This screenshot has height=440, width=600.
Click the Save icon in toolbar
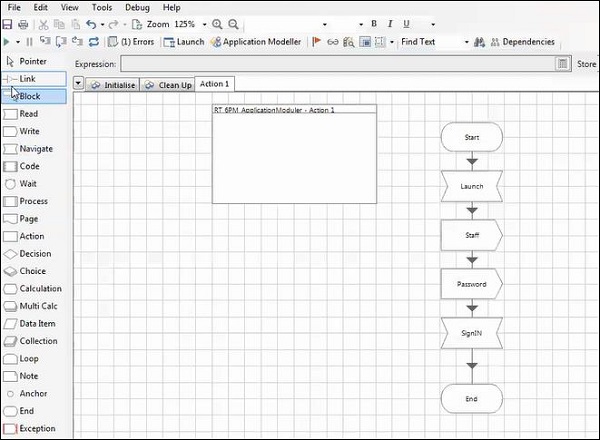pos(7,24)
